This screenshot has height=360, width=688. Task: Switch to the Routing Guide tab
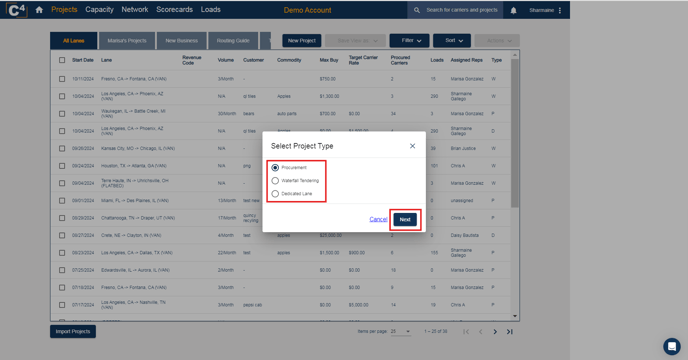coord(233,40)
